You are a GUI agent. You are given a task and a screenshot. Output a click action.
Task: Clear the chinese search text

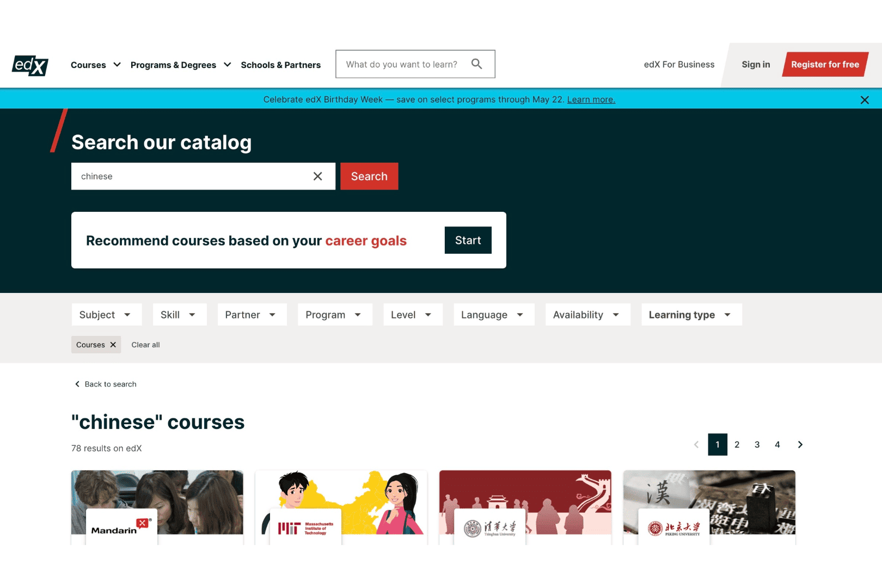tap(318, 176)
